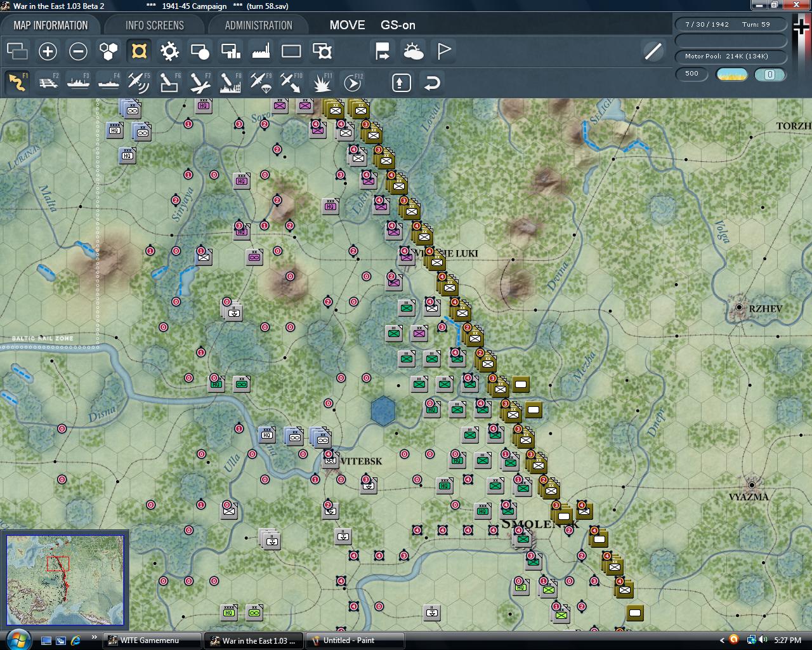Image resolution: width=812 pixels, height=650 pixels.
Task: Select F6 bomb unit mode icon
Action: pos(169,83)
